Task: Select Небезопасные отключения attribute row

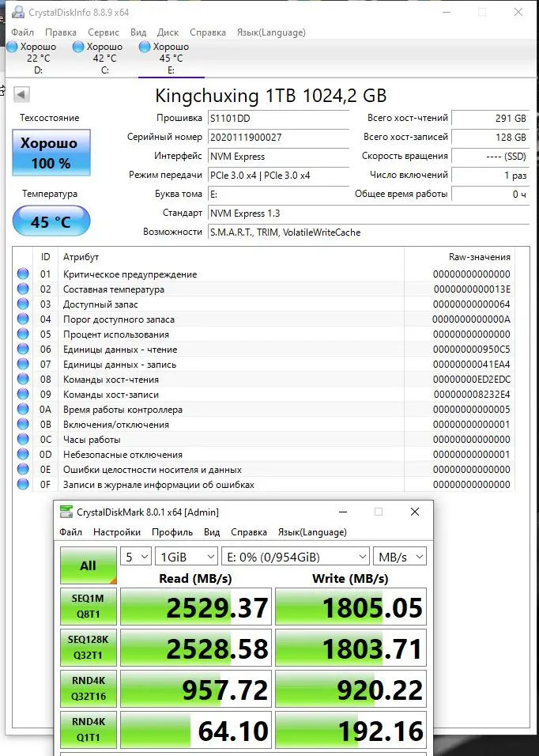Action: pos(263,454)
